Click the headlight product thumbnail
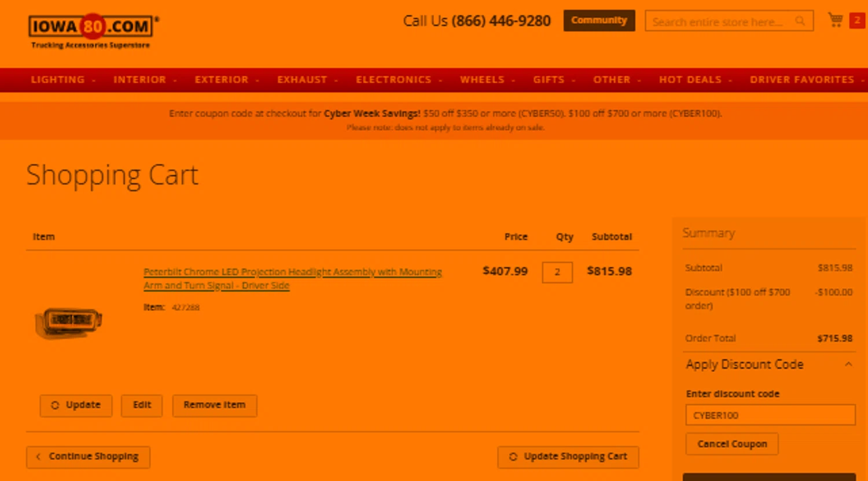The height and width of the screenshot is (481, 868). pos(68,322)
